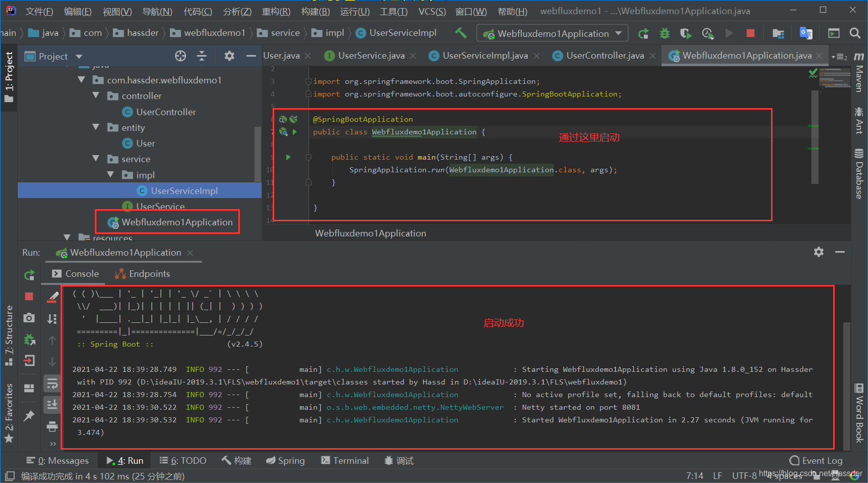
Task: Open the 重构(R) menu
Action: 276,11
